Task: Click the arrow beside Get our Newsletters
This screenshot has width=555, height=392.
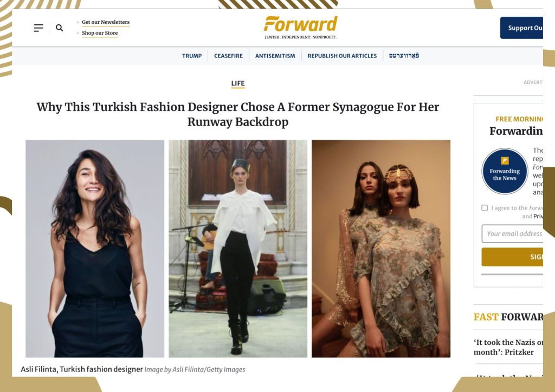Action: coord(78,22)
